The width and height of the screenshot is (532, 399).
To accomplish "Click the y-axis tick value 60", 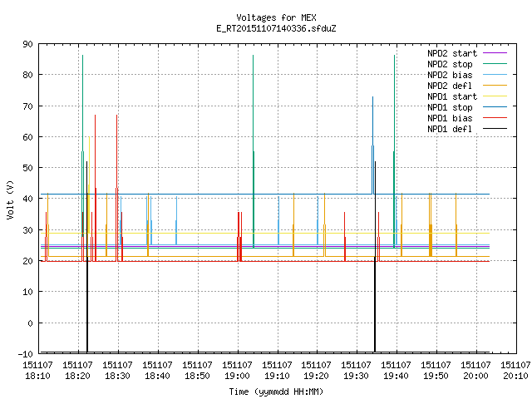I will pyautogui.click(x=27, y=137).
